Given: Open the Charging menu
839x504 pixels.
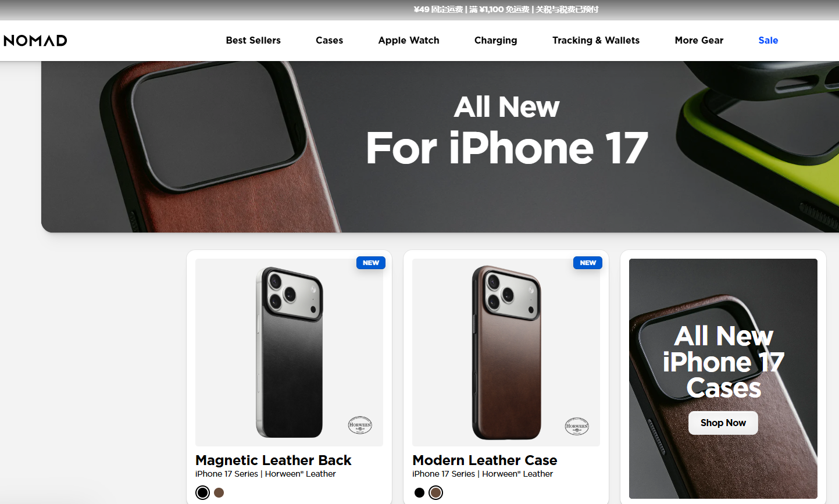Looking at the screenshot, I should coord(495,40).
